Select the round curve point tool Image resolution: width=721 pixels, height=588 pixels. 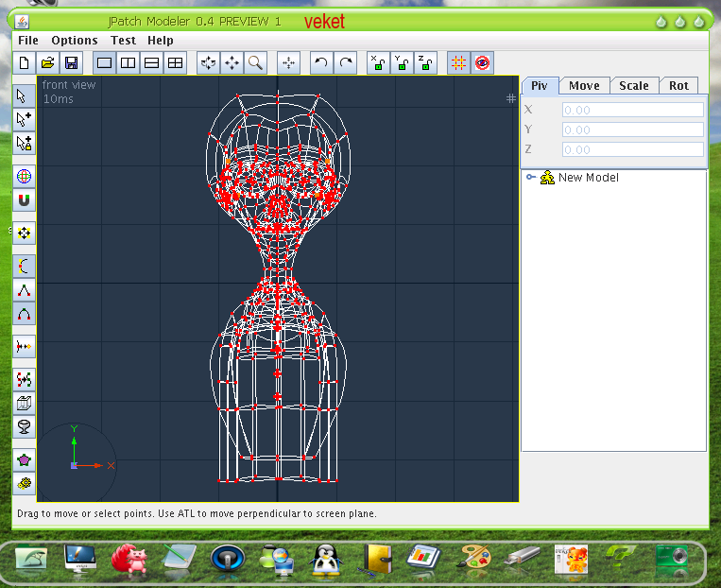24,314
